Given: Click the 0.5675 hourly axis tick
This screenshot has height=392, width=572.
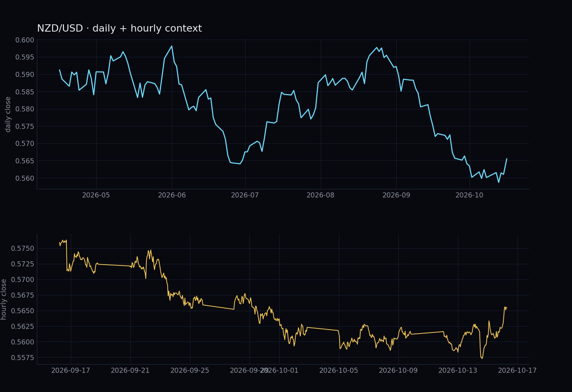Looking at the screenshot, I should (23, 295).
